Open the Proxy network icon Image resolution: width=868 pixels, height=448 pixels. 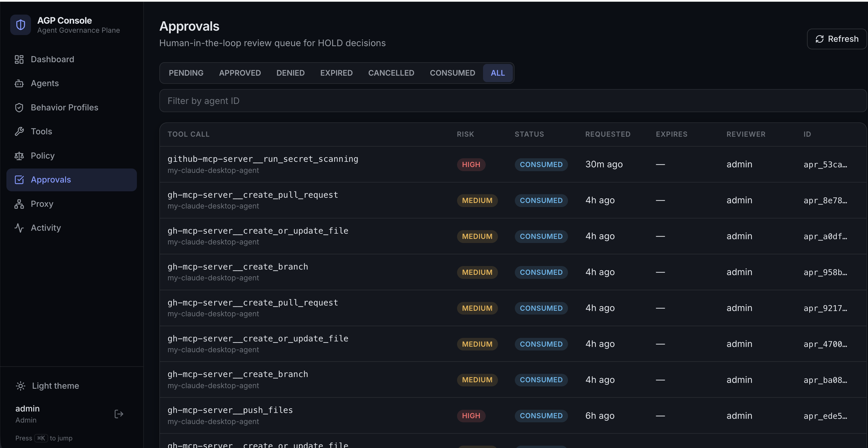pyautogui.click(x=19, y=204)
